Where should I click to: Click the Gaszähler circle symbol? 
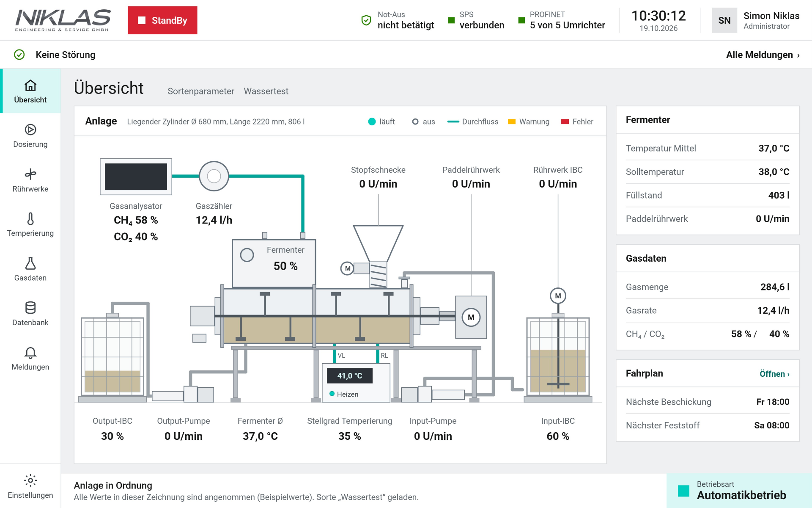click(x=214, y=176)
